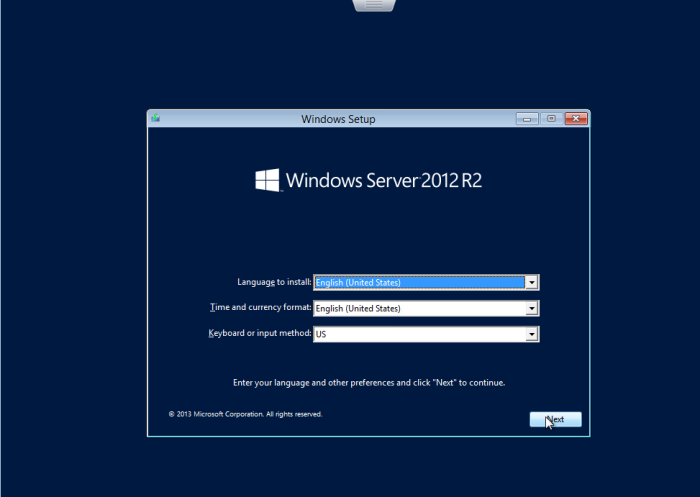Image resolution: width=700 pixels, height=497 pixels.
Task: Click the "Keyboard or input method:" label
Action: [260, 333]
